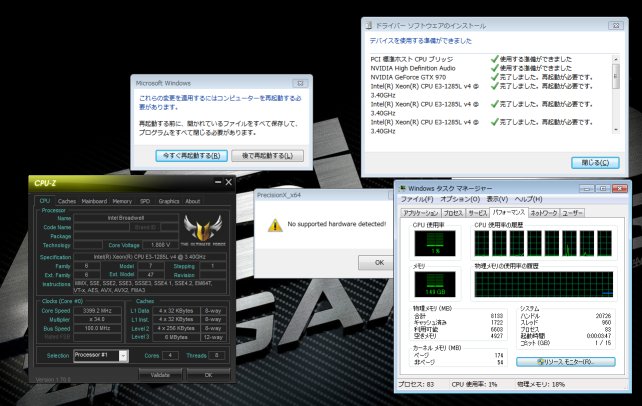This screenshot has width=642, height=406.
Task: Click the Restart Later (L) button
Action: pos(267,156)
